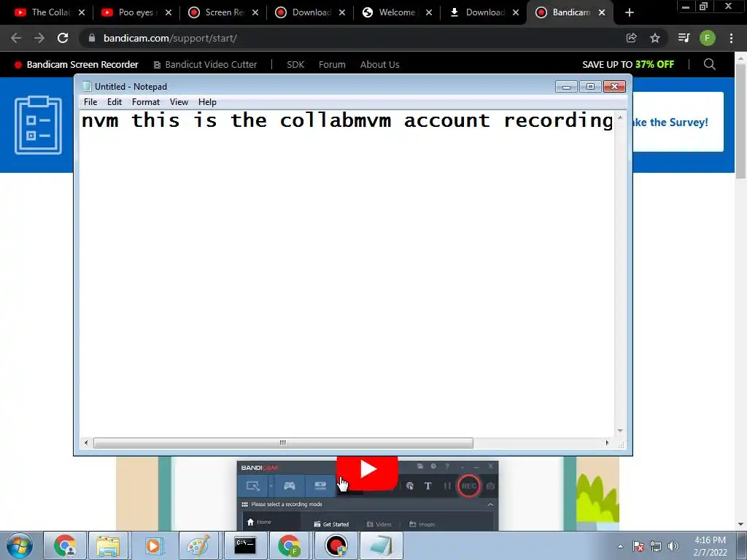Click Notepad's vertical scroll down arrow
The height and width of the screenshot is (560, 747).
620,431
